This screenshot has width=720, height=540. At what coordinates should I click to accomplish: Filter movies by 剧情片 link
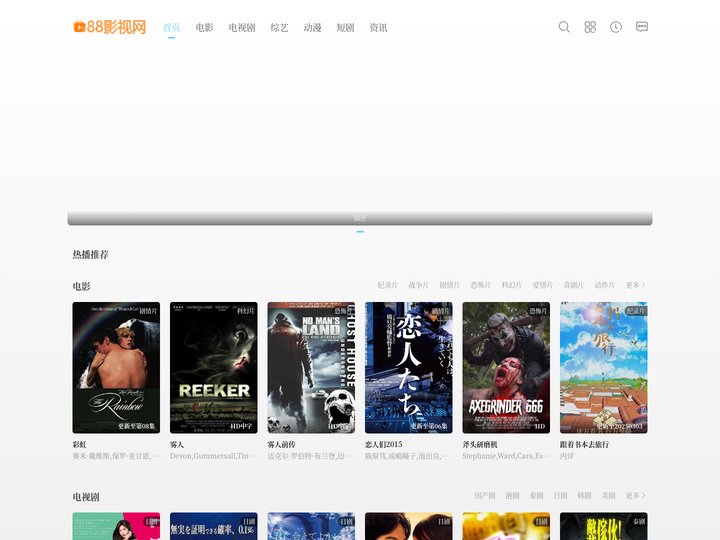click(x=450, y=285)
